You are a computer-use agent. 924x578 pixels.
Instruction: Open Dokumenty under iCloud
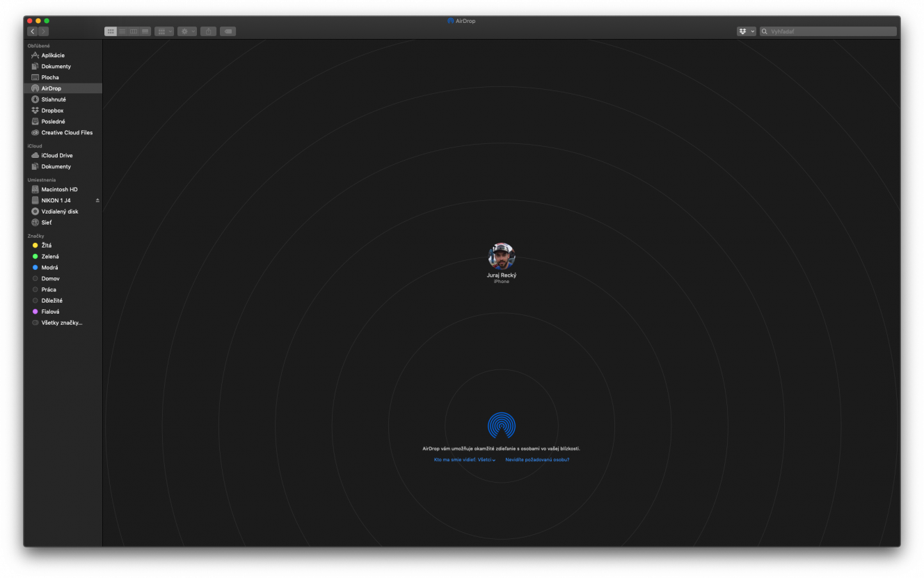click(63, 166)
